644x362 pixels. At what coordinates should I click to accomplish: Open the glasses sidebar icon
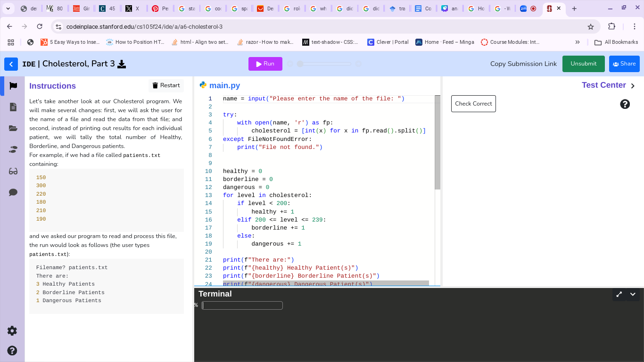pyautogui.click(x=13, y=171)
